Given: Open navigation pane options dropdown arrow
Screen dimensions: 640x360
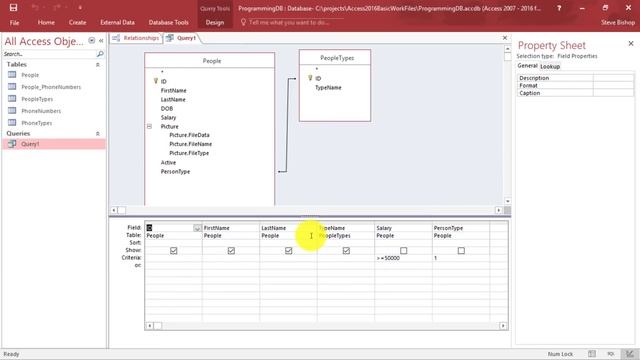Looking at the screenshot, I should [x=92, y=40].
